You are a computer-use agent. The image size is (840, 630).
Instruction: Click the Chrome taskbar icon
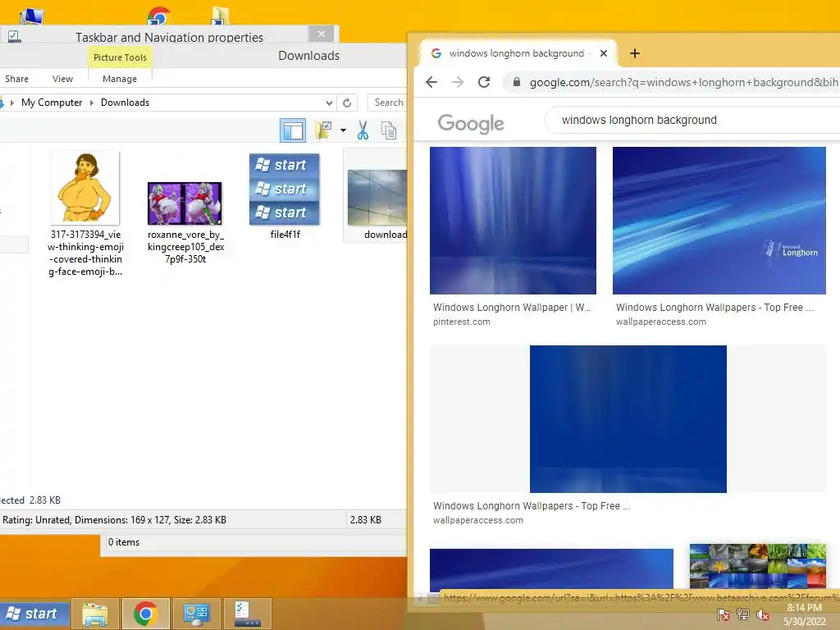pyautogui.click(x=146, y=614)
